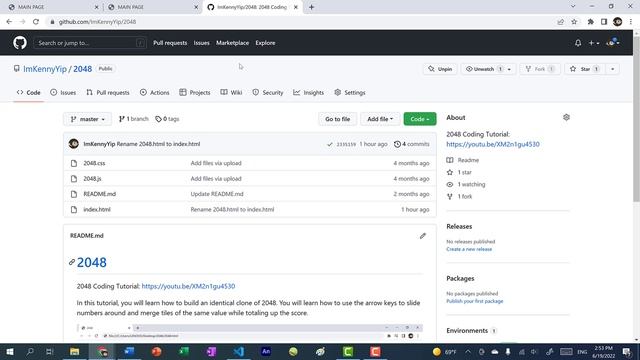Click Marketplace in top navigation
Image resolution: width=640 pixels, height=360 pixels.
click(x=232, y=43)
